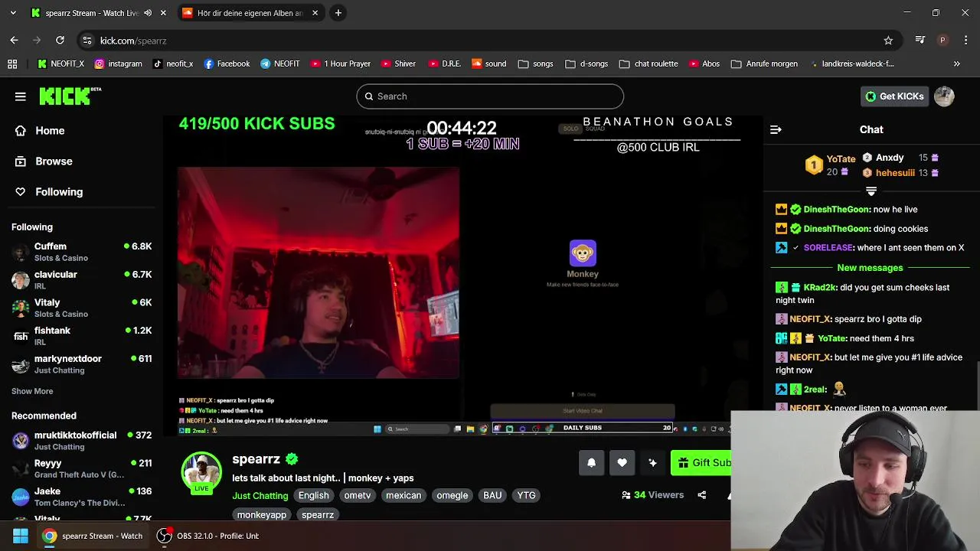Viewport: 980px width, 551px height.
Task: Open Cuffem channel in Following list
Action: (x=81, y=252)
